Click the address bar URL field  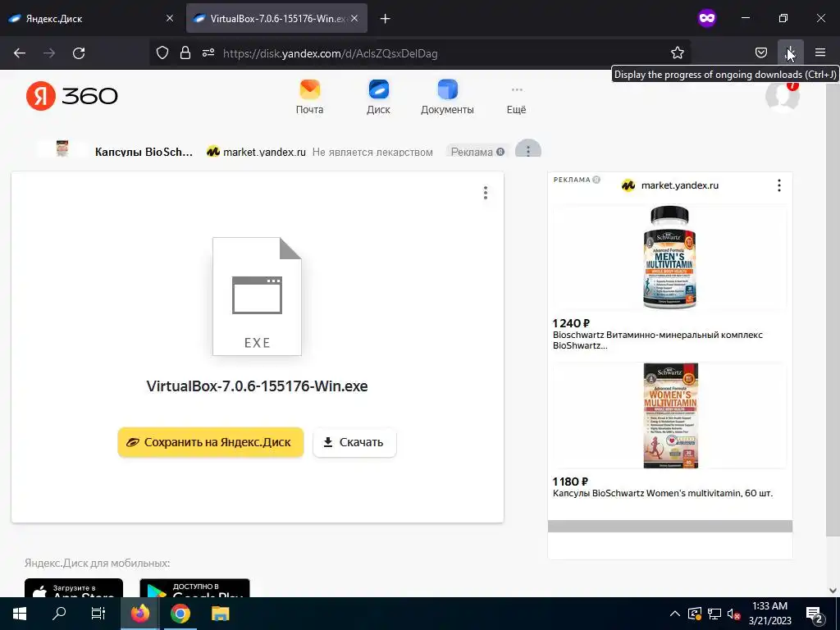coord(419,53)
